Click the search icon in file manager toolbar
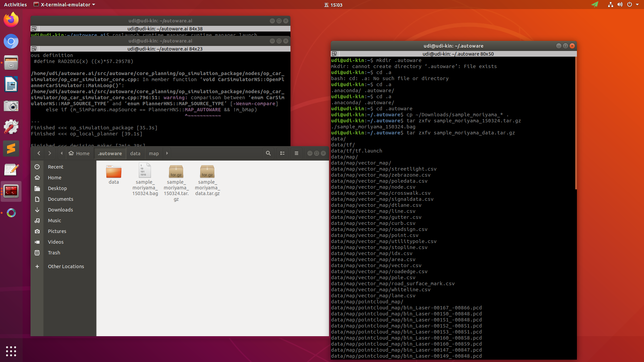The height and width of the screenshot is (362, 644). [268, 154]
